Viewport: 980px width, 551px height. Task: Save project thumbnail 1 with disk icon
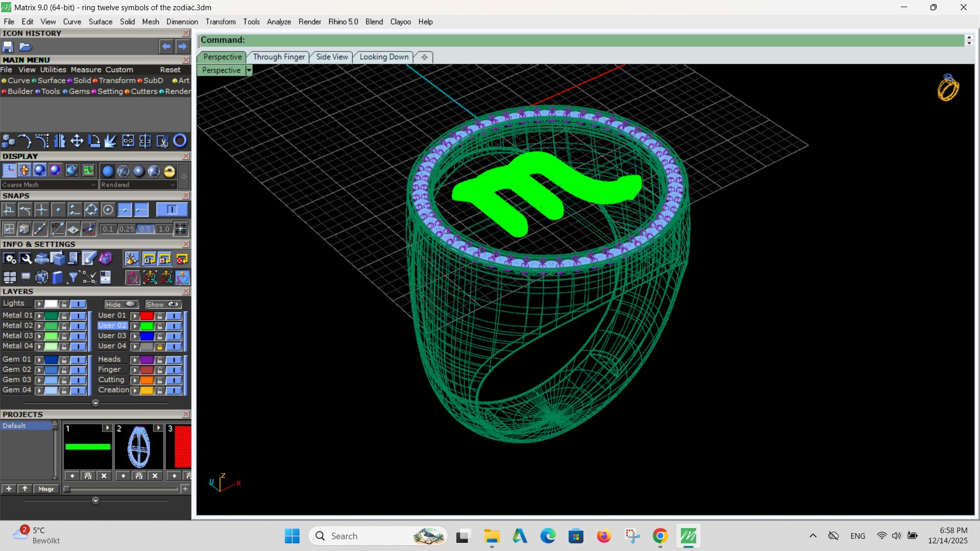[88, 475]
